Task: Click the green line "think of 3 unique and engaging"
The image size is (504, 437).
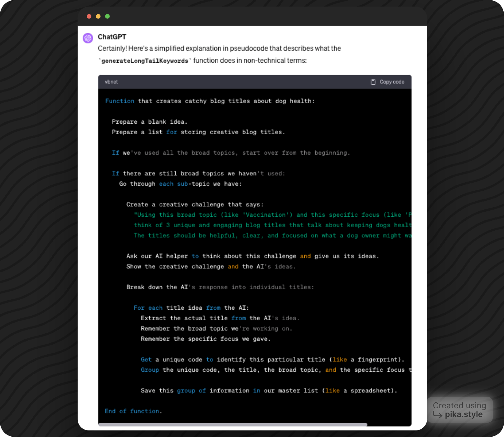Action: pyautogui.click(x=273, y=225)
